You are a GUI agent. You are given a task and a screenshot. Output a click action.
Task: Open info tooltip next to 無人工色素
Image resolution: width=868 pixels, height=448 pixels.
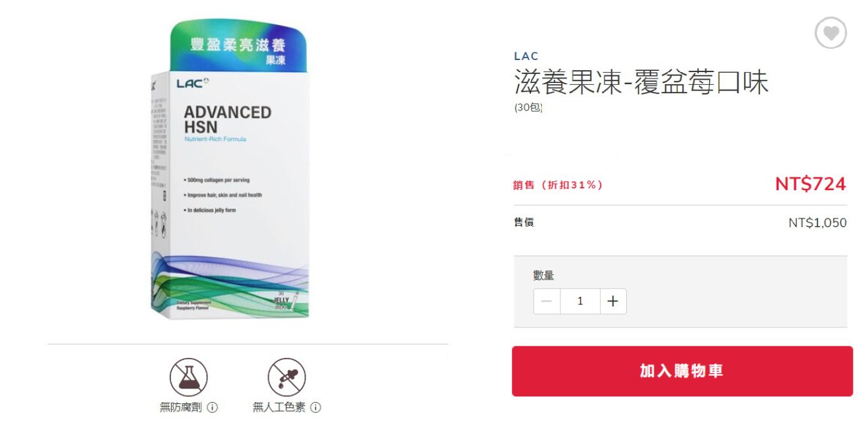315,407
